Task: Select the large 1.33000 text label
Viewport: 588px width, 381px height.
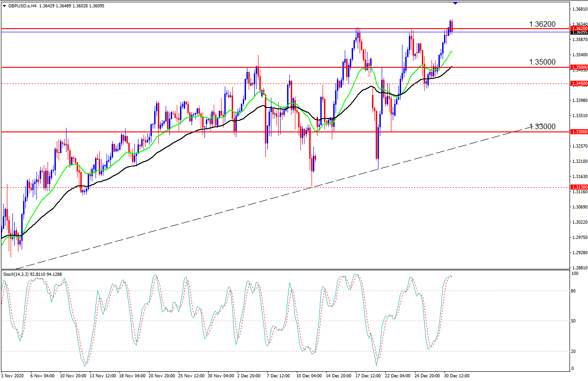Action: (542, 126)
